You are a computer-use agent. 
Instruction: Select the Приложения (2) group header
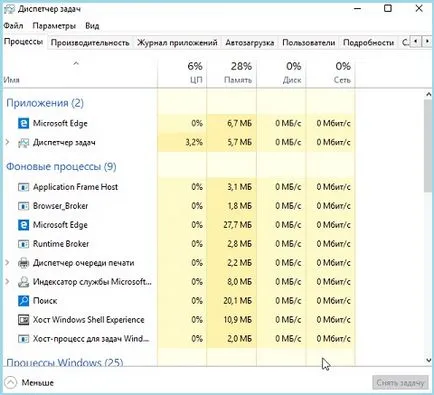point(45,103)
